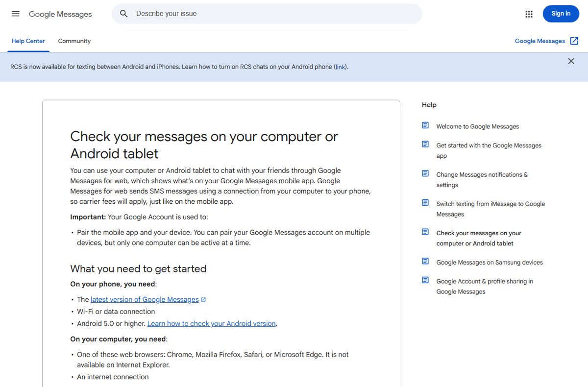Click the page heading Check your messages on your computer

pos(204,145)
